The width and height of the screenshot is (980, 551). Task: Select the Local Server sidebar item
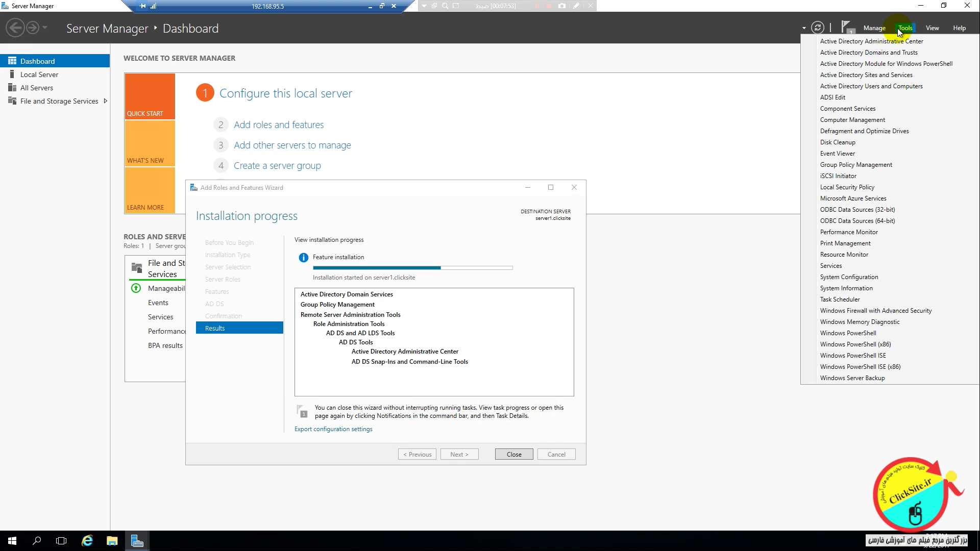pos(39,74)
